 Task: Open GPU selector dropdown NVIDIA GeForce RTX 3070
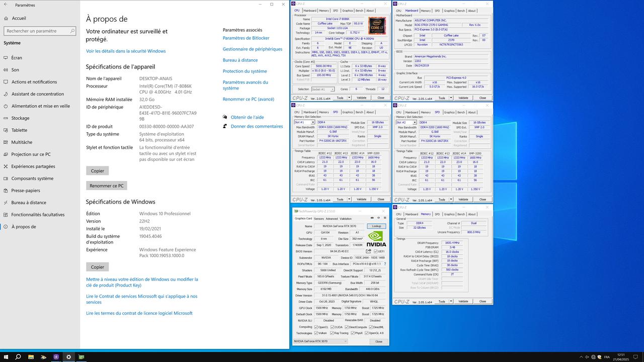coord(320,341)
